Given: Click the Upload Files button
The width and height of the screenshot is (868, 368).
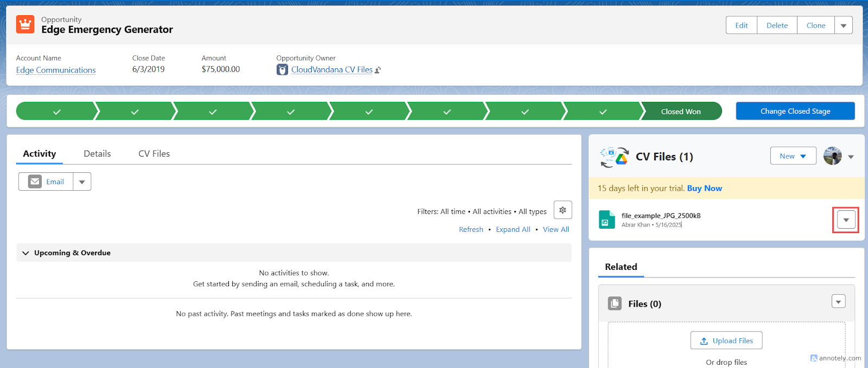Looking at the screenshot, I should [x=726, y=340].
